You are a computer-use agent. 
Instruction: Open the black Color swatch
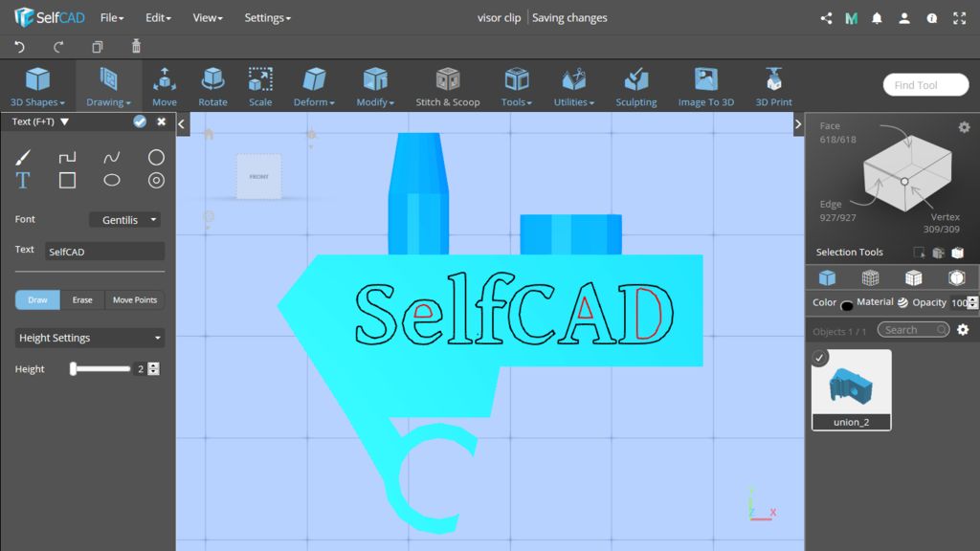pos(847,305)
